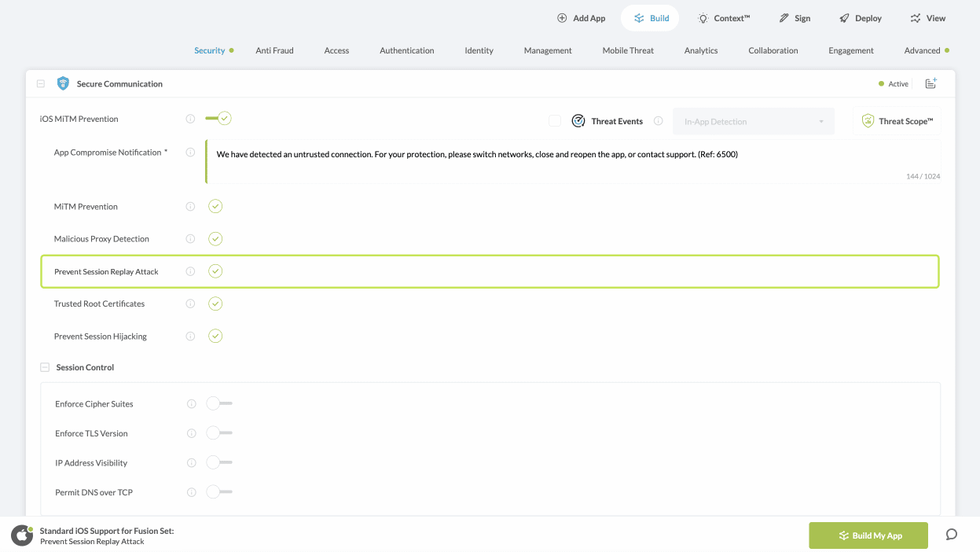Click the Threat Events radar icon
Viewport: 980px width, 552px height.
578,121
